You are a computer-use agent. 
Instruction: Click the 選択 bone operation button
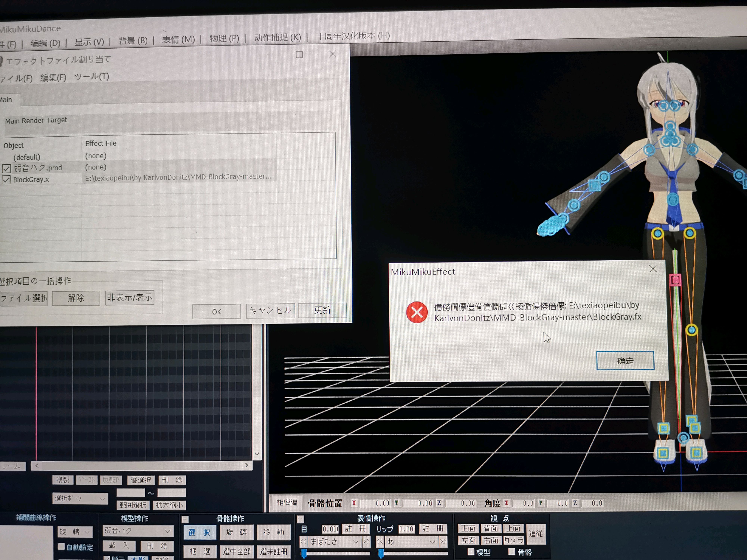[x=200, y=532]
